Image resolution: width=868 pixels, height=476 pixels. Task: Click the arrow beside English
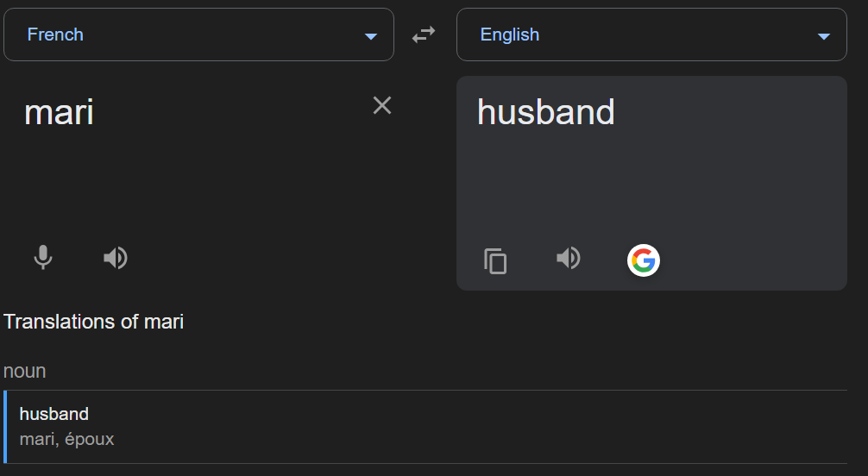coord(823,36)
